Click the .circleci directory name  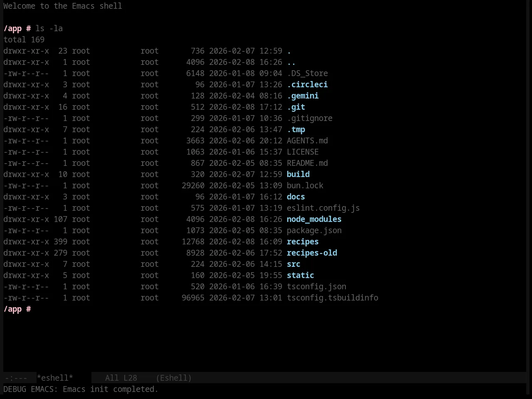point(307,84)
